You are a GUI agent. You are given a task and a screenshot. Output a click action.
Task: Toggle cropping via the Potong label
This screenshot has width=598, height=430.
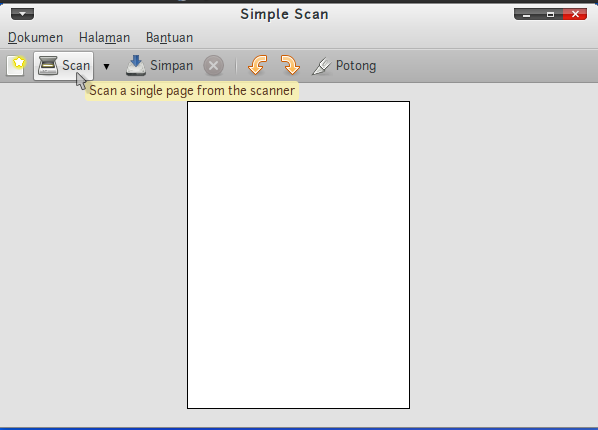coord(356,66)
